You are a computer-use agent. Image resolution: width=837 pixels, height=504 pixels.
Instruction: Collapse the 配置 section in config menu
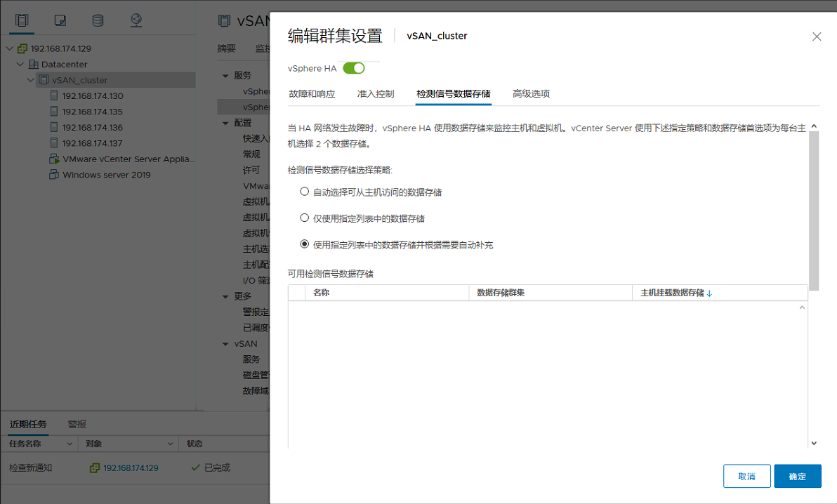tap(225, 124)
